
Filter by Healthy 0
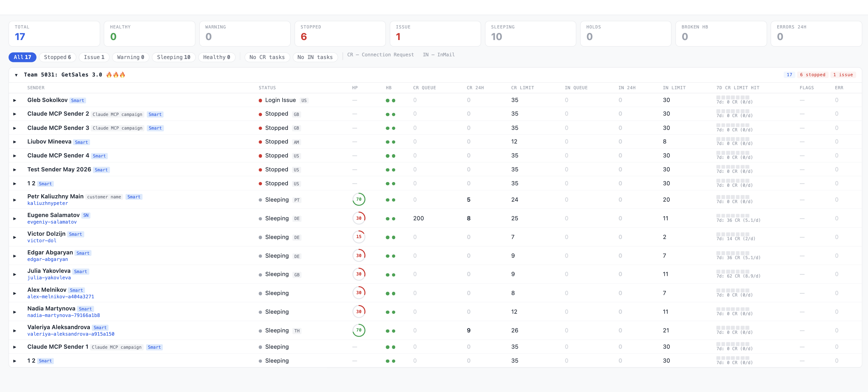click(x=217, y=57)
